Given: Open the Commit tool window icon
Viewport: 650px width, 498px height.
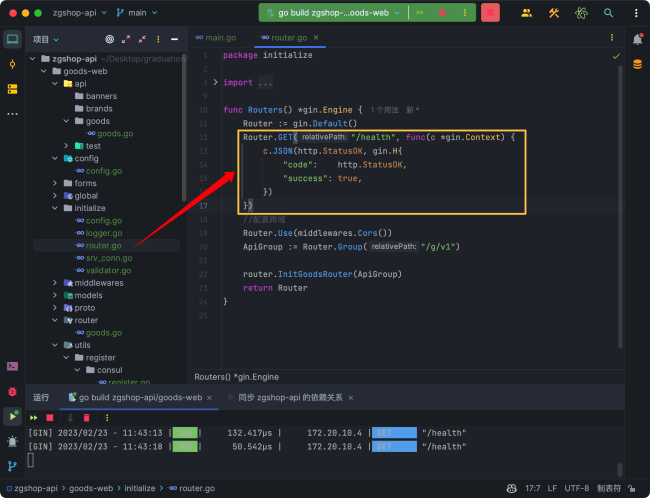Looking at the screenshot, I should click(12, 64).
